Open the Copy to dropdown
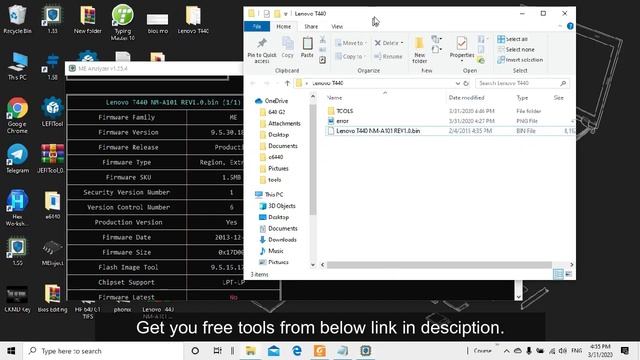 pyautogui.click(x=351, y=56)
